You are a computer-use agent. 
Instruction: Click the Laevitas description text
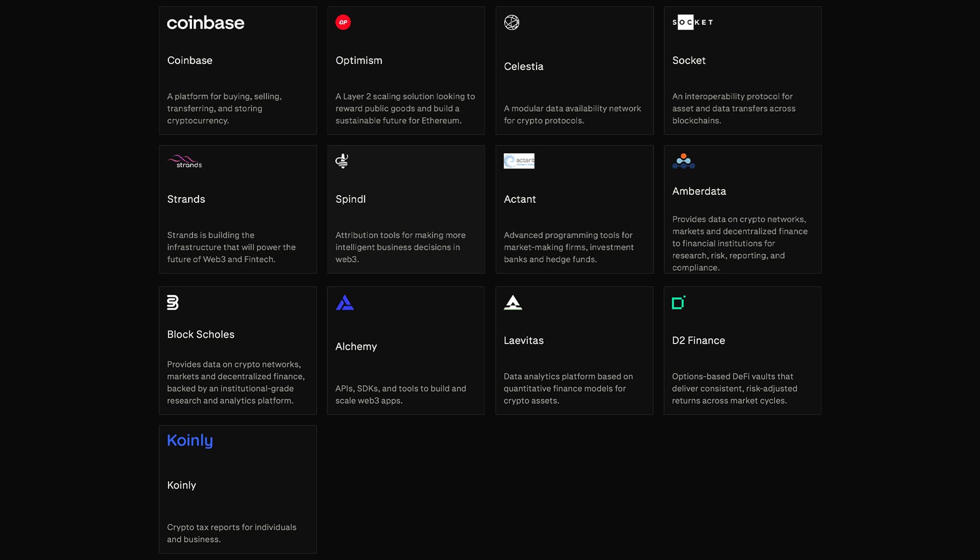tap(568, 388)
